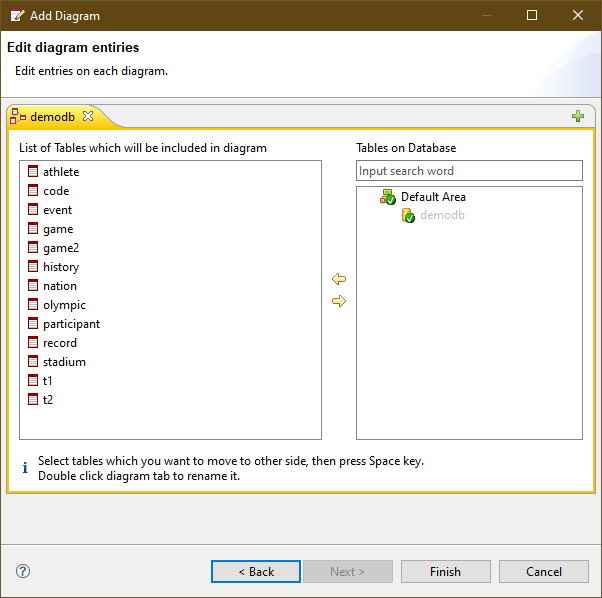
Task: Select the participant table entry
Action: [71, 324]
